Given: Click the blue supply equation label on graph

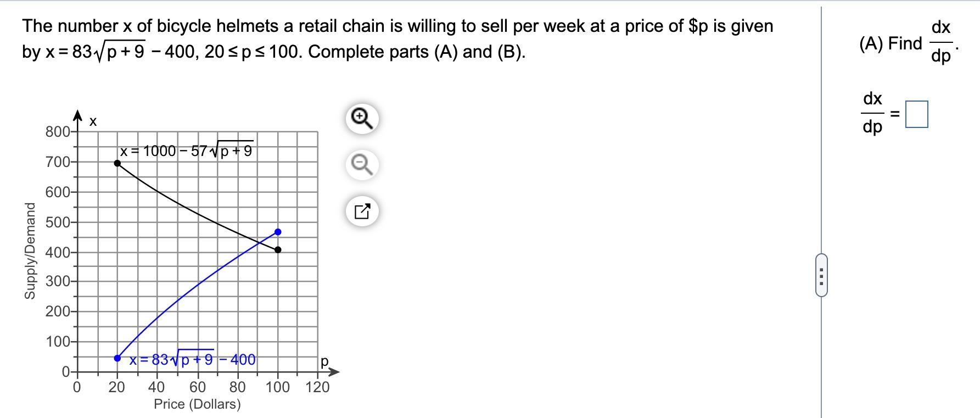Looking at the screenshot, I should click(193, 359).
